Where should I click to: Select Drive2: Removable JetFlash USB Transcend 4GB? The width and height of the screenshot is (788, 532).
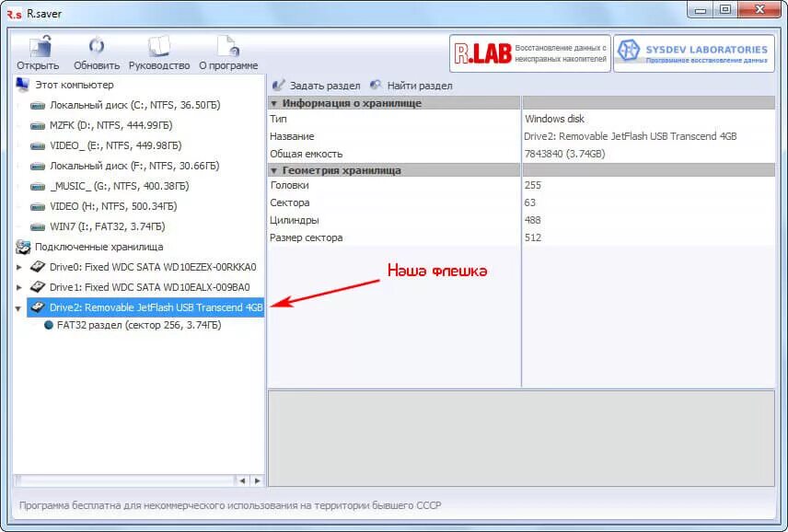coord(156,306)
